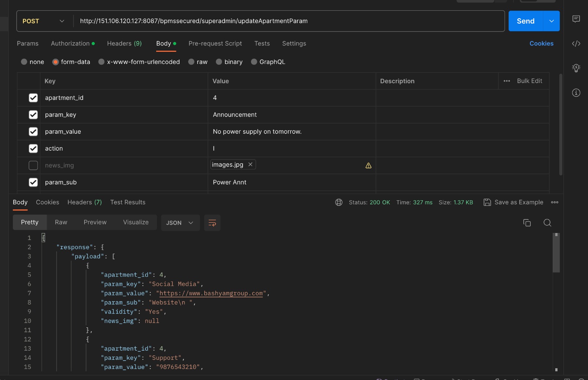588x380 pixels.
Task: Enable the news_img row checkbox
Action: [33, 165]
